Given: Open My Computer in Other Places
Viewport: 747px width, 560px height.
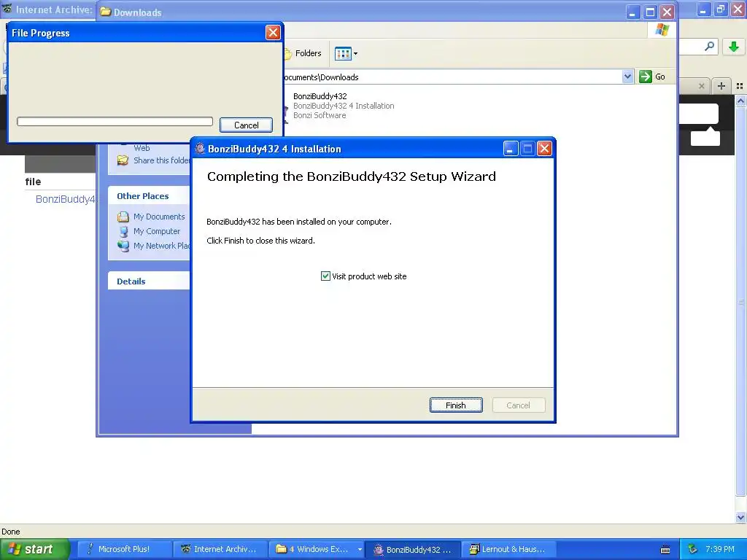Looking at the screenshot, I should coord(157,231).
